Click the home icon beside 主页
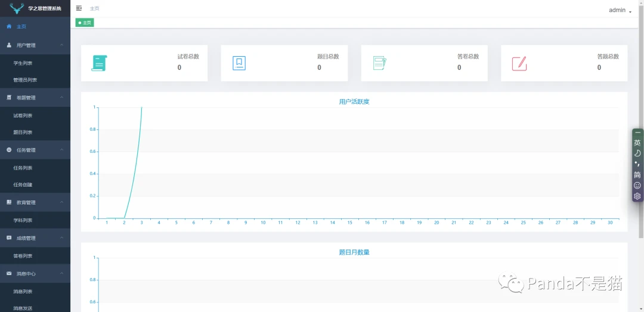The width and height of the screenshot is (644, 312). coord(9,26)
